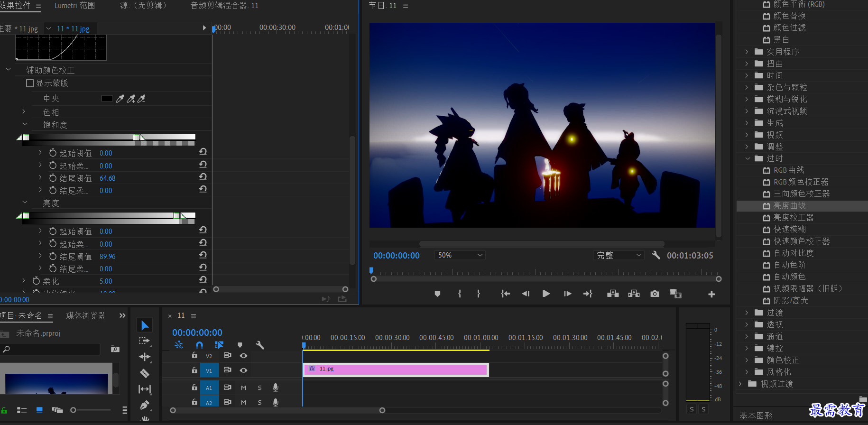Viewport: 868px width, 425px height.
Task: Click the Mark Out brace button
Action: click(479, 294)
